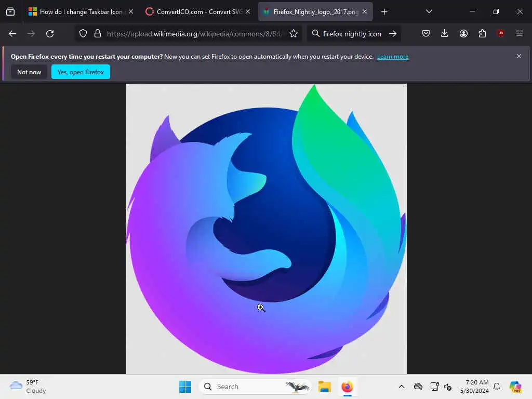This screenshot has width=532, height=399.
Task: Open Downloads panel
Action: [x=445, y=33]
